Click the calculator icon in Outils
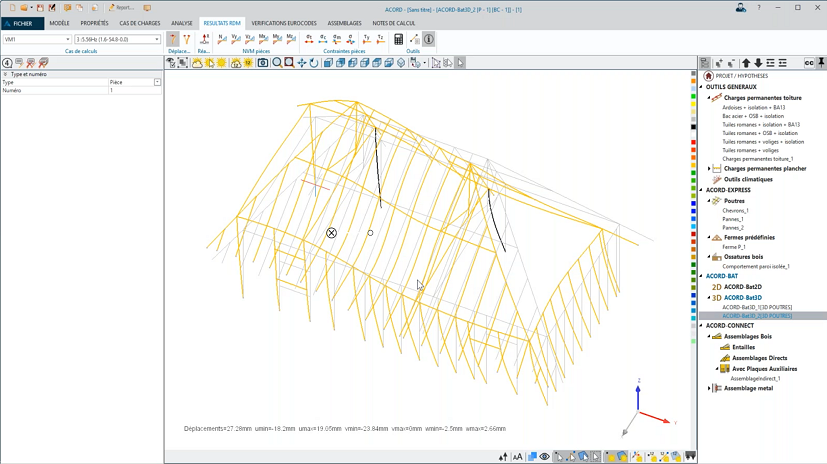 399,39
